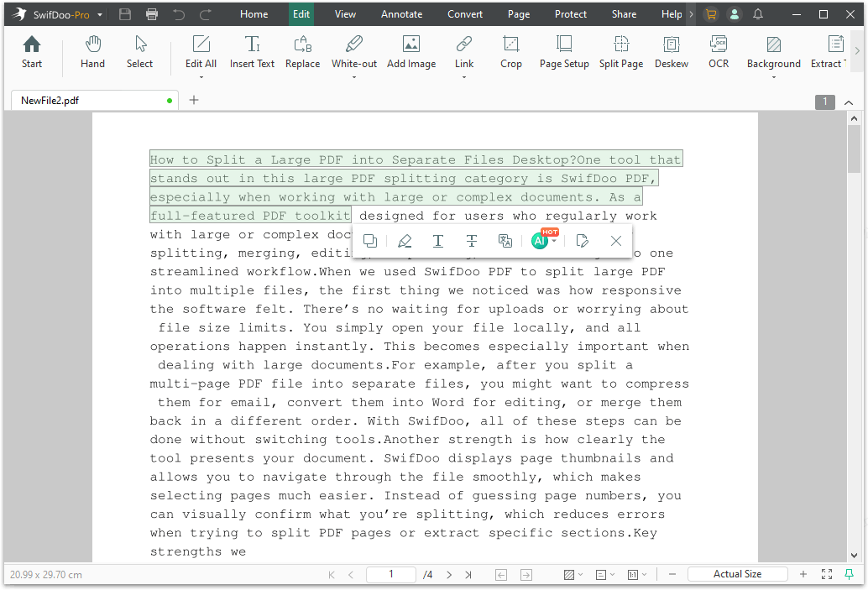The width and height of the screenshot is (868, 590).
Task: Select the Edit All tool
Action: pos(201,52)
